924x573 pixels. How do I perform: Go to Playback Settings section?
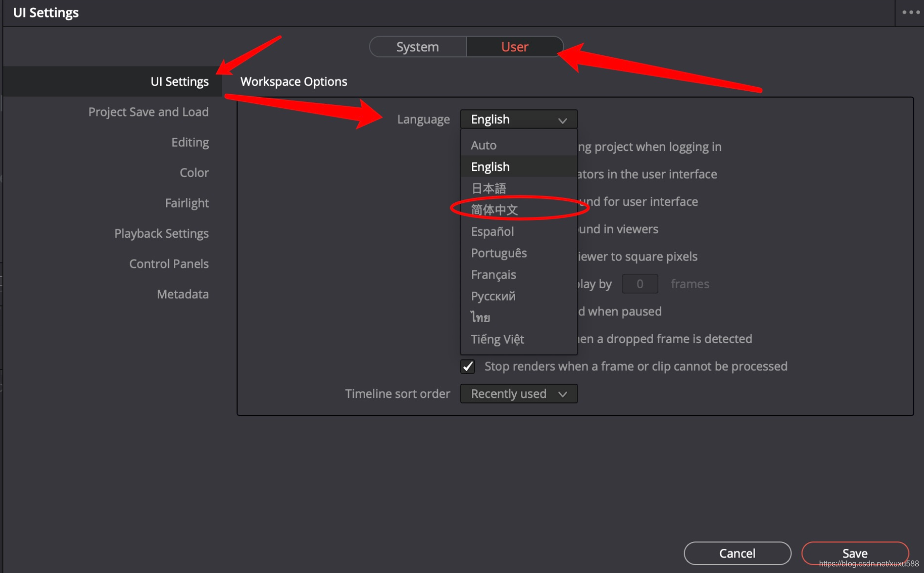[161, 233]
